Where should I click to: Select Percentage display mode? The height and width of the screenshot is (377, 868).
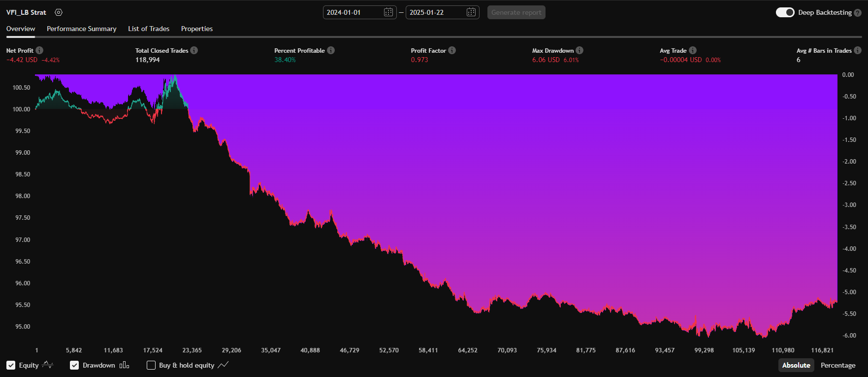pyautogui.click(x=838, y=365)
